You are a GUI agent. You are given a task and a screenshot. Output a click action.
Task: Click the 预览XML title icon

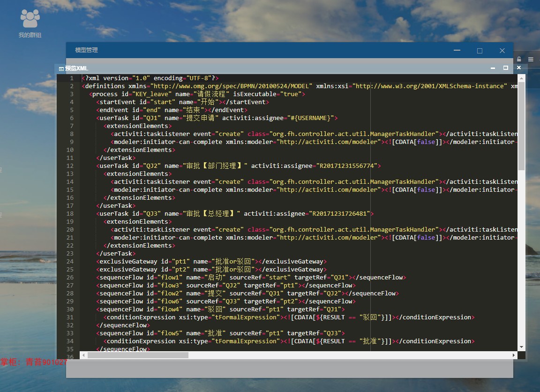(x=61, y=68)
